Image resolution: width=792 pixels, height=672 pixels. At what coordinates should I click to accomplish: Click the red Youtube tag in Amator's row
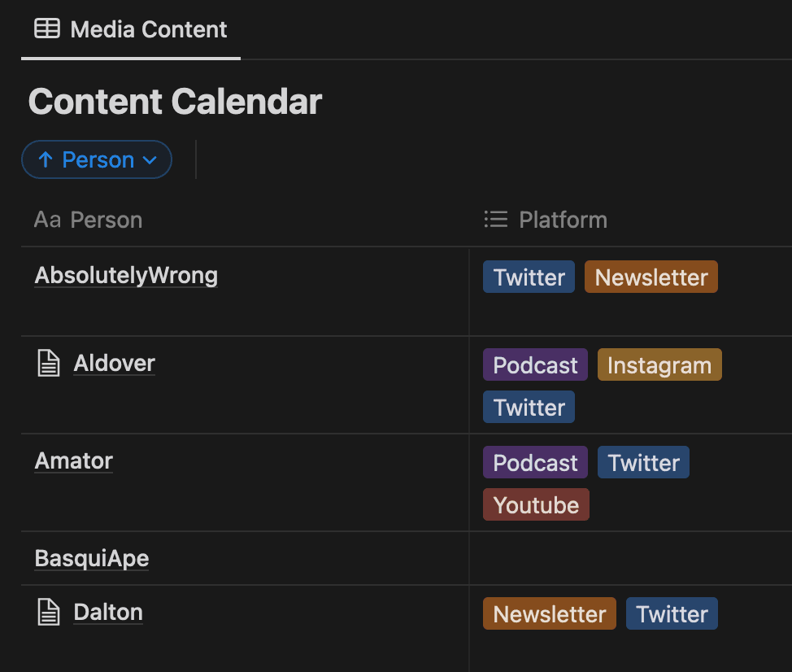coord(536,504)
